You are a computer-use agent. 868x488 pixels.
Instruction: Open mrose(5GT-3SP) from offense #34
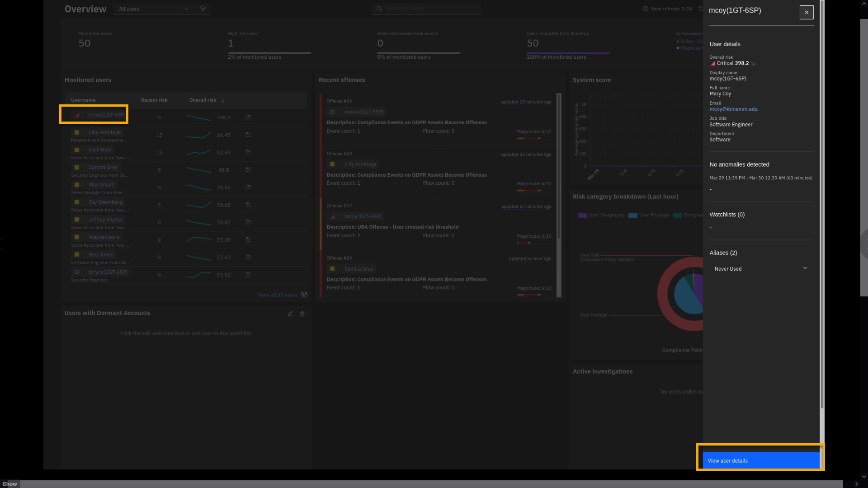[363, 112]
